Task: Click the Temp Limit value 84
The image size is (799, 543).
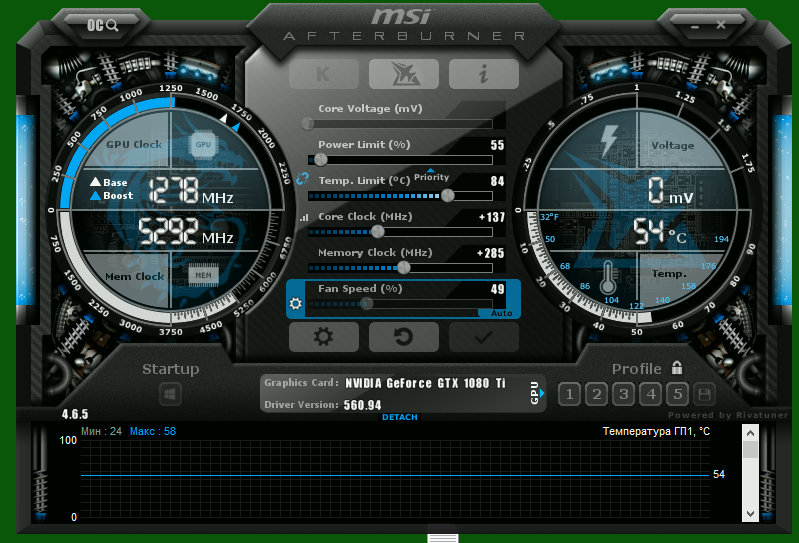Action: (497, 181)
